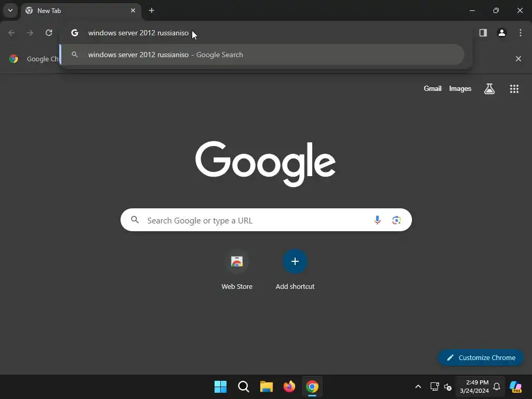This screenshot has height=399, width=532.
Task: Go back with the back arrow
Action: point(11,33)
